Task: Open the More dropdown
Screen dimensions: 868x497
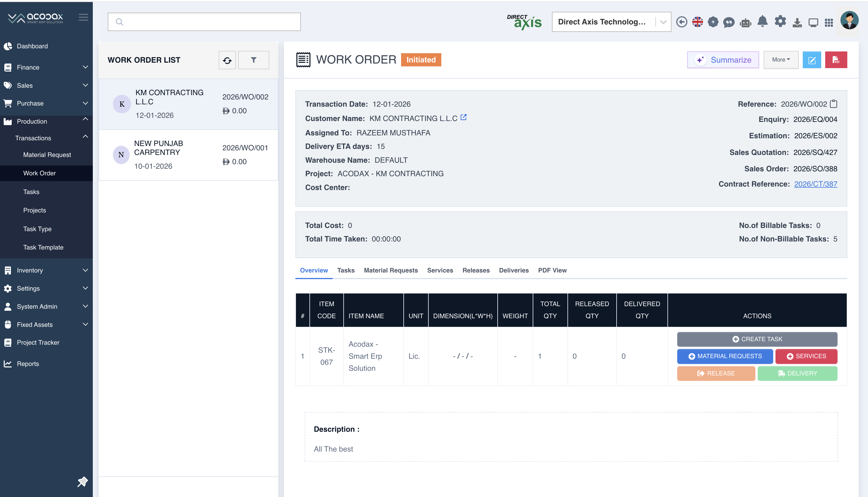Action: (781, 60)
